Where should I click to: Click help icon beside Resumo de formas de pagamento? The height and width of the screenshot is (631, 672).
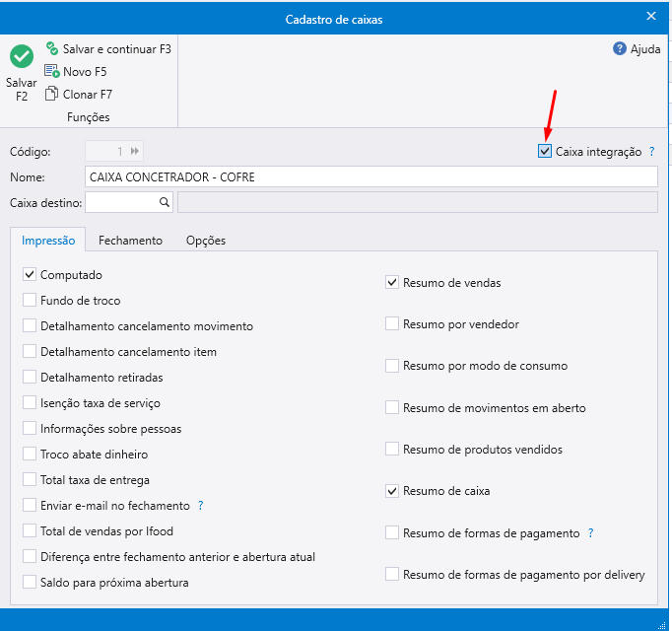pyautogui.click(x=590, y=532)
